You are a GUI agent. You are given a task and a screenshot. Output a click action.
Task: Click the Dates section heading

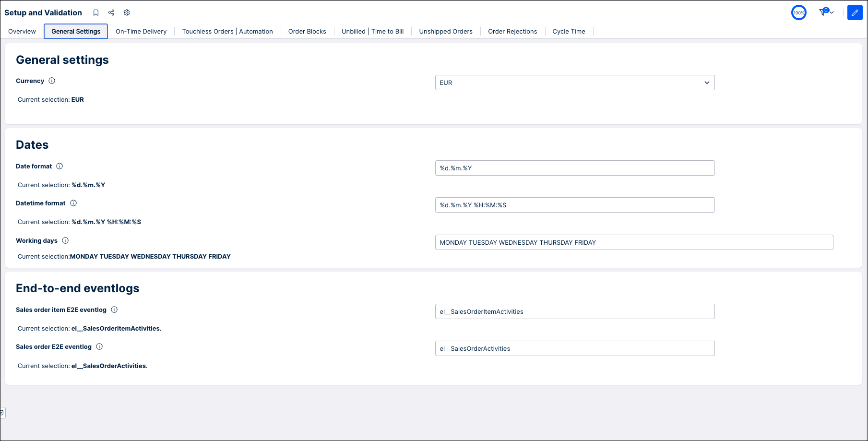pyautogui.click(x=32, y=145)
